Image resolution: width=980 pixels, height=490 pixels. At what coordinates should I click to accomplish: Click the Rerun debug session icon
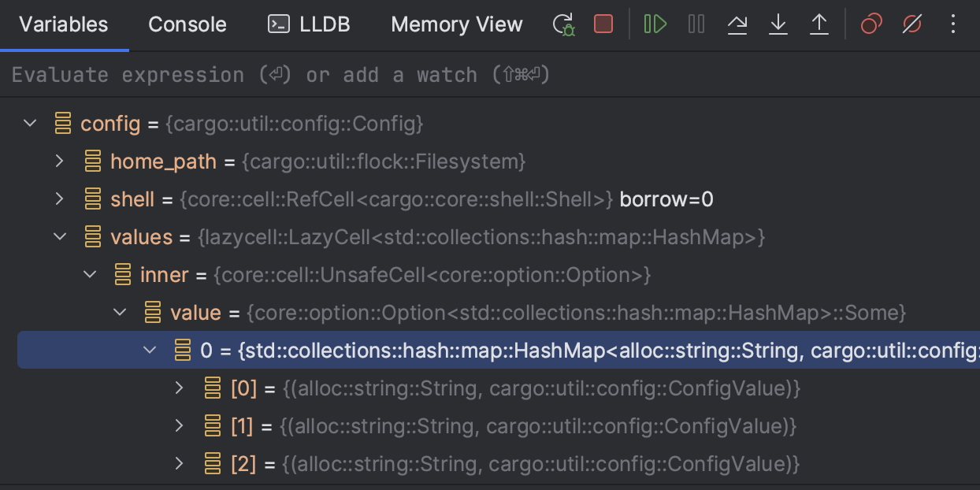(563, 24)
